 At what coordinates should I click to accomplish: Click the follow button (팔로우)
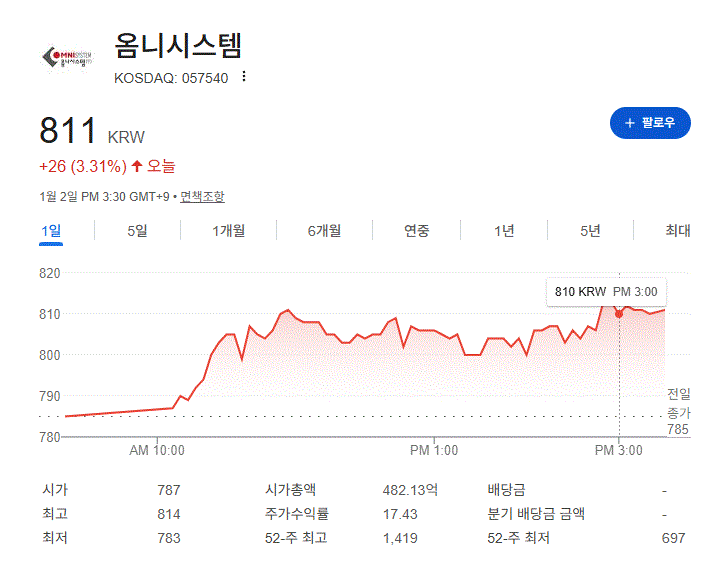pyautogui.click(x=650, y=123)
